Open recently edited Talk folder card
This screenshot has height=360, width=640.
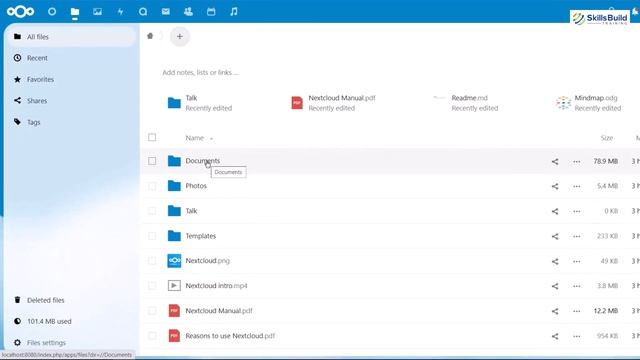pyautogui.click(x=200, y=103)
